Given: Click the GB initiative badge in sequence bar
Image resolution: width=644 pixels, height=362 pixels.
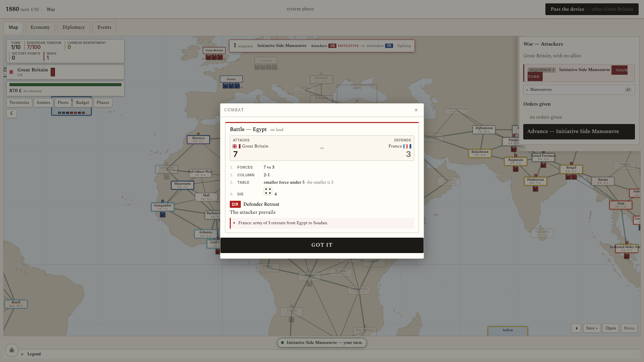Looking at the screenshot, I should [332, 46].
